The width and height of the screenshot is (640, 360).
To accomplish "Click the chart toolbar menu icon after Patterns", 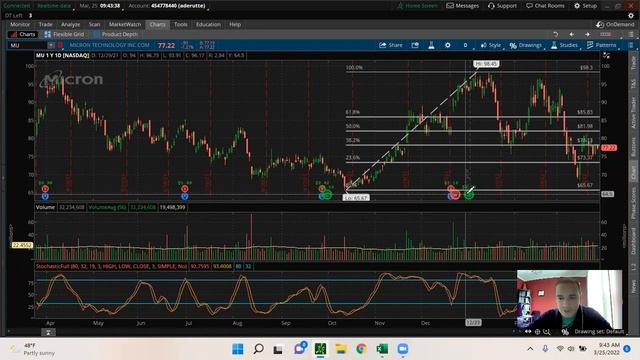I will coord(631,45).
